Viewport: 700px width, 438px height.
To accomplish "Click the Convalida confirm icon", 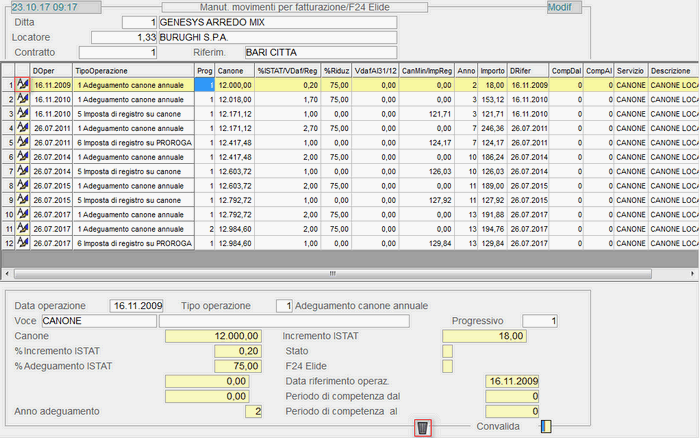I will pos(546,426).
